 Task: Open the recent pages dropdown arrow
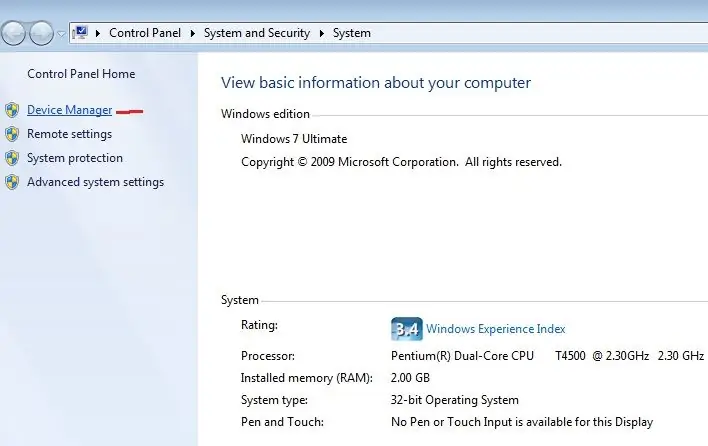coord(61,34)
